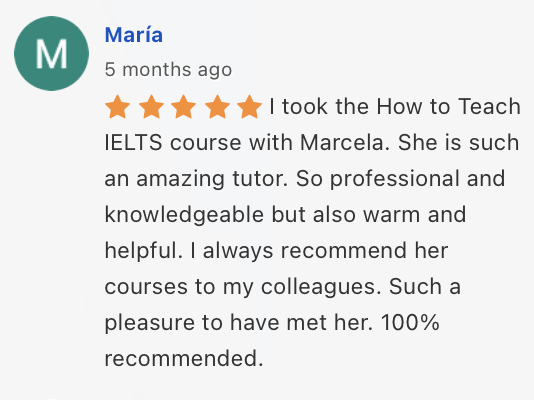Click the word "professional" in the review
534x400 pixels.
394,179
